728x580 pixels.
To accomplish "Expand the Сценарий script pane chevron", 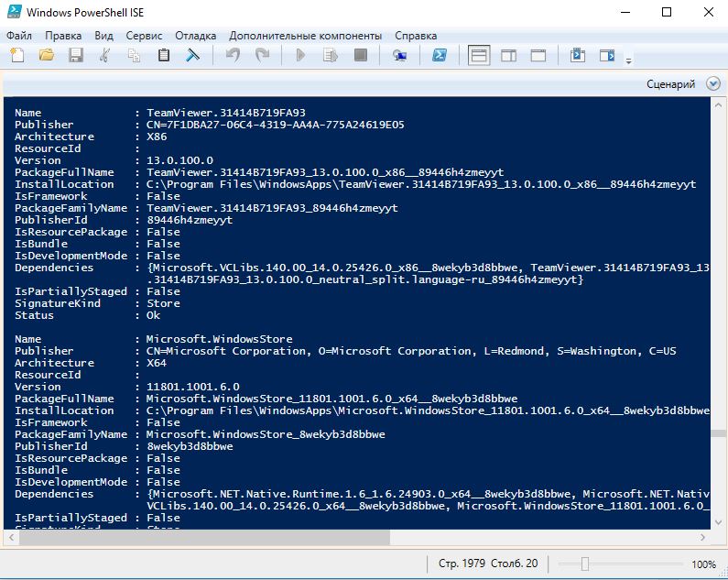I will [x=713, y=83].
